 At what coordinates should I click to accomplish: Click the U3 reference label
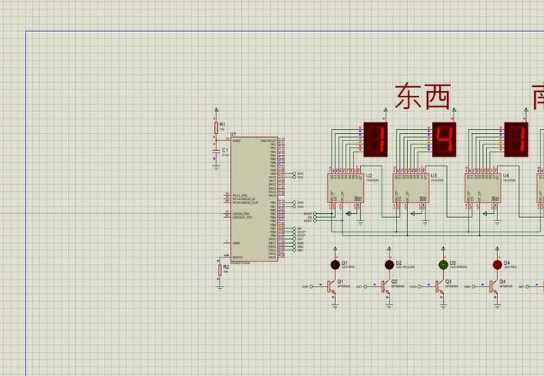434,176
